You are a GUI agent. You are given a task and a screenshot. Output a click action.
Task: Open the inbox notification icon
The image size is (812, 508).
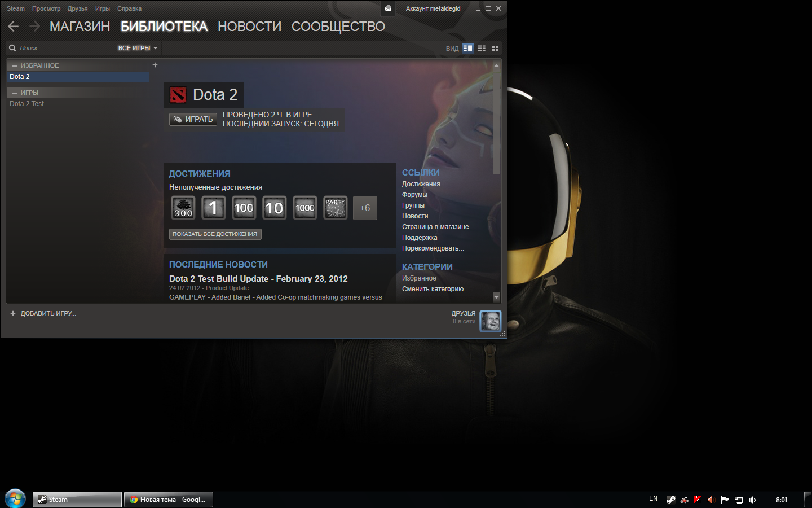388,8
